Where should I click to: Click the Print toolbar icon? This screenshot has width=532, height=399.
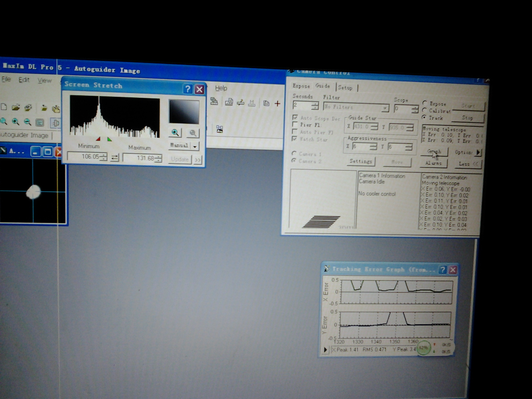click(x=28, y=107)
